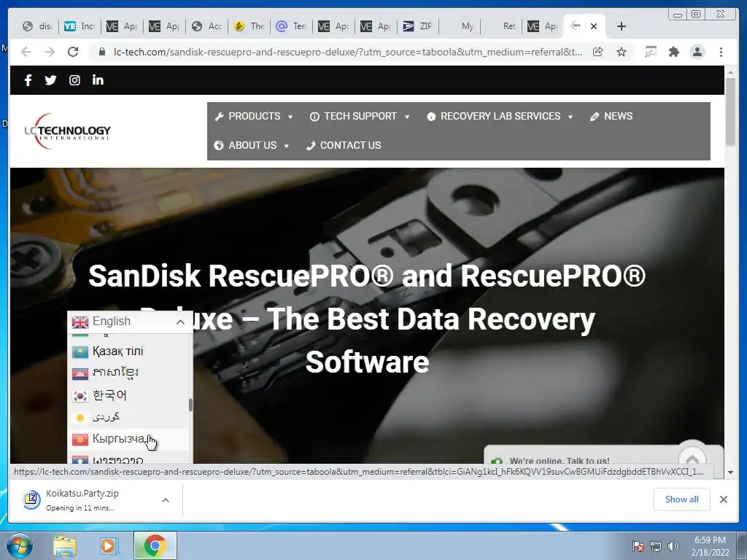Select Khmer language option
The image size is (747, 560).
point(129,373)
